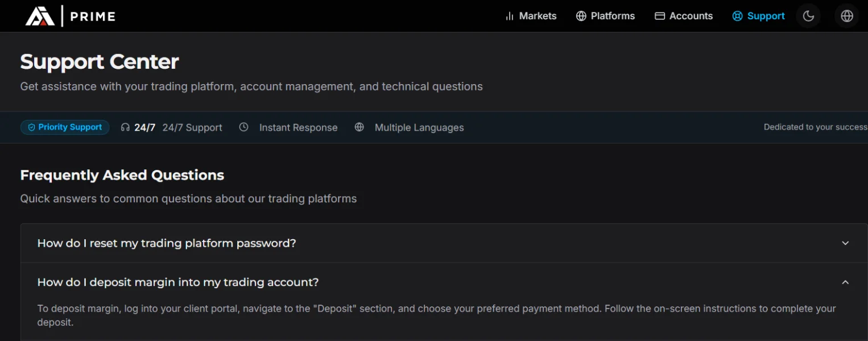Collapse the deposit margin question chevron

845,282
